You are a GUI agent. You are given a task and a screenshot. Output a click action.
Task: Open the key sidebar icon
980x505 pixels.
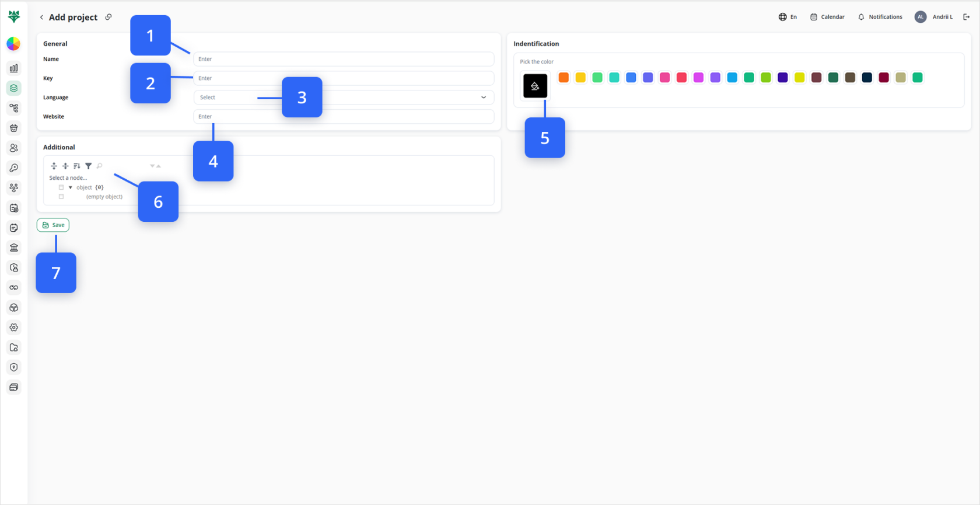(x=14, y=168)
